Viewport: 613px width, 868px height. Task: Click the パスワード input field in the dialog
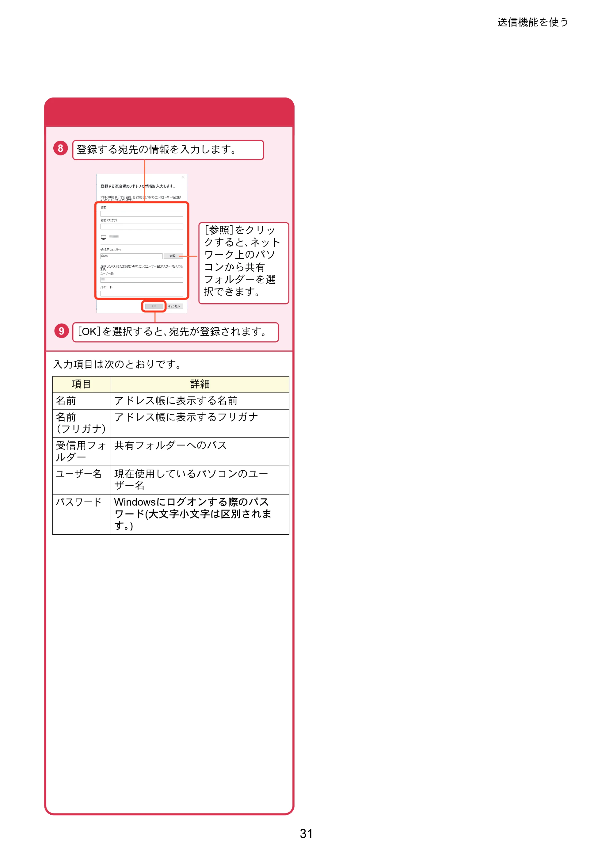142,293
